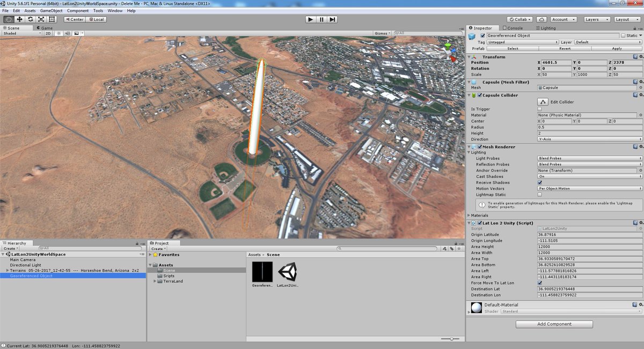
Task: Click the Prefab Apply button
Action: [x=617, y=48]
